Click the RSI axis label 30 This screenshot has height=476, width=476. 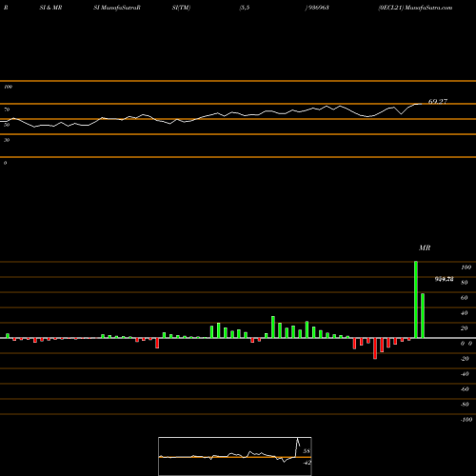tap(7, 140)
